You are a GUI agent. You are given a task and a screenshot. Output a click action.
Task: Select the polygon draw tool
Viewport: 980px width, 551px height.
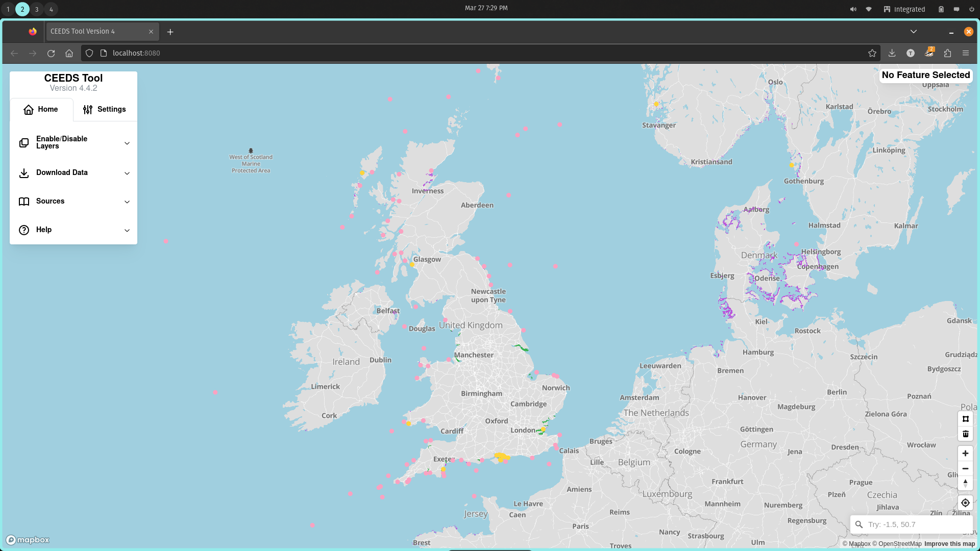pyautogui.click(x=965, y=419)
